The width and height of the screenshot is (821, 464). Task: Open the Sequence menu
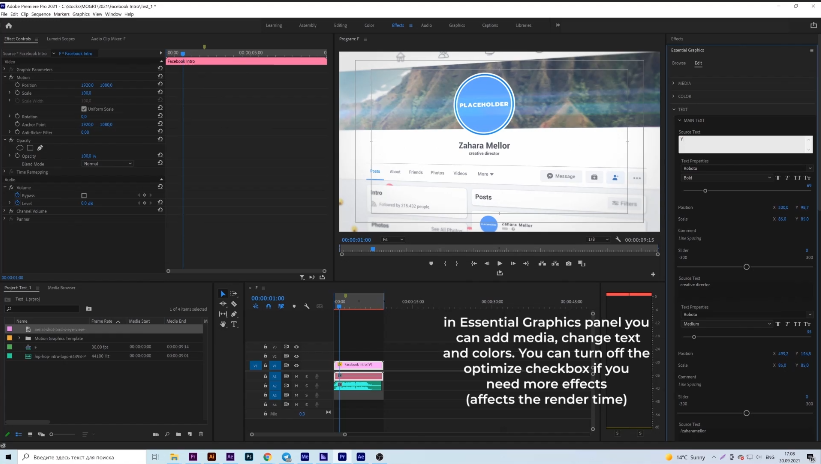41,14
